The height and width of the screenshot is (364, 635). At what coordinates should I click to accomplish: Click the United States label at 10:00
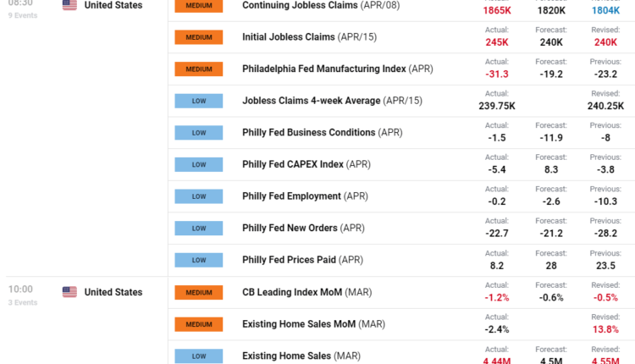[x=113, y=292]
